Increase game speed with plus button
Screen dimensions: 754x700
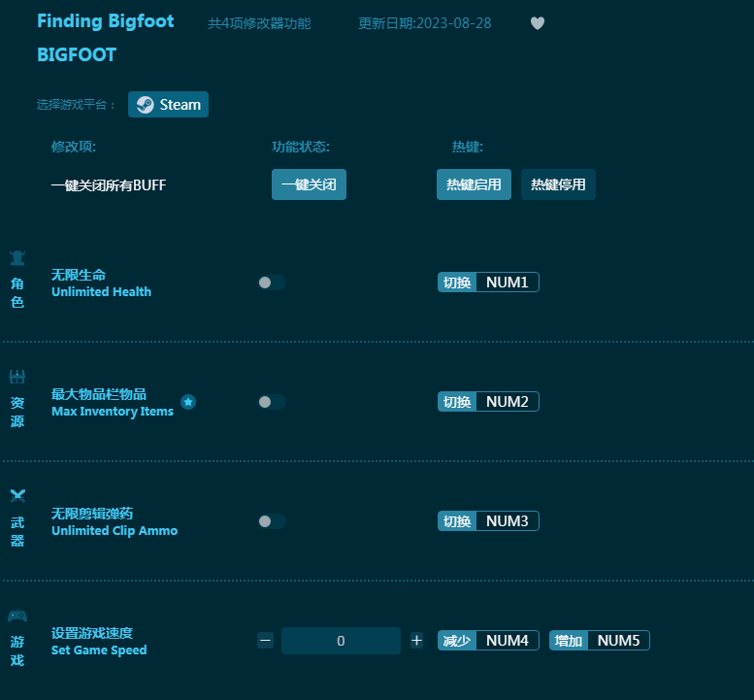tap(417, 641)
